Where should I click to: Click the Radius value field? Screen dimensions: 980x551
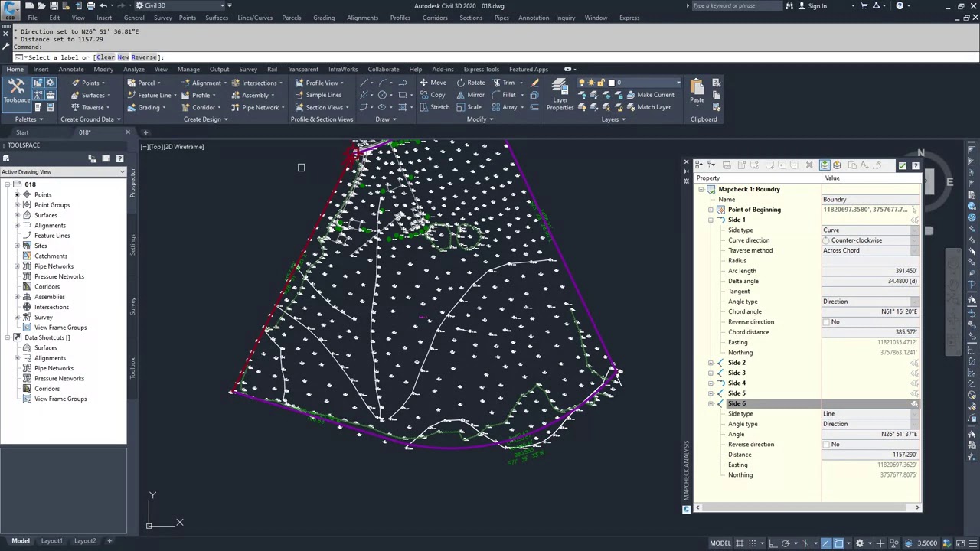pyautogui.click(x=871, y=261)
